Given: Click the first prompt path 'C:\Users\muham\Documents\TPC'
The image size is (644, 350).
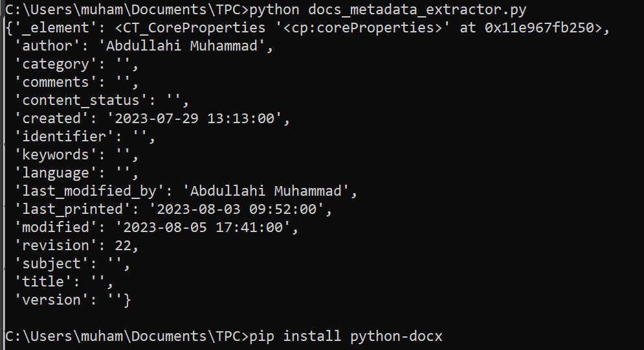Looking at the screenshot, I should pos(123,10).
